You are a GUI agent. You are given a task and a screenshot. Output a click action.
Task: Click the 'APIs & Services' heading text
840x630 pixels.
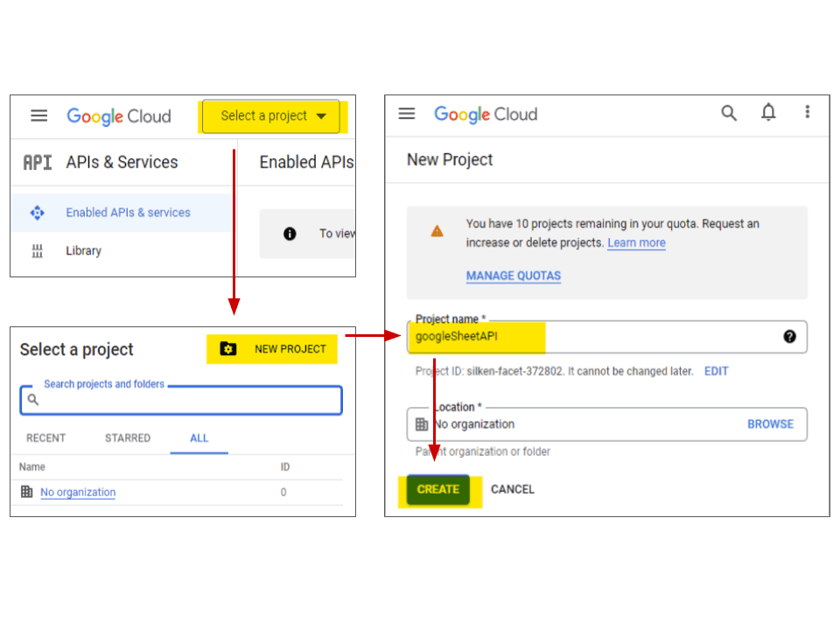[x=122, y=163]
